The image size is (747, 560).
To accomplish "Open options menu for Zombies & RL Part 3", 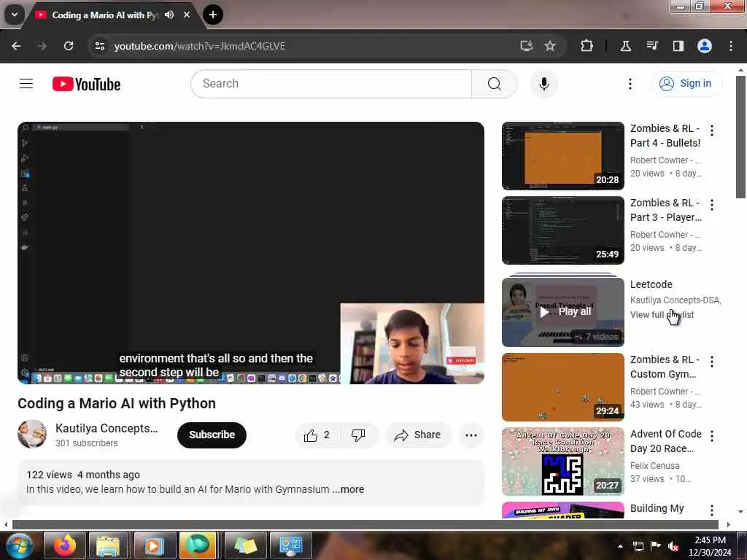I will 712,205.
